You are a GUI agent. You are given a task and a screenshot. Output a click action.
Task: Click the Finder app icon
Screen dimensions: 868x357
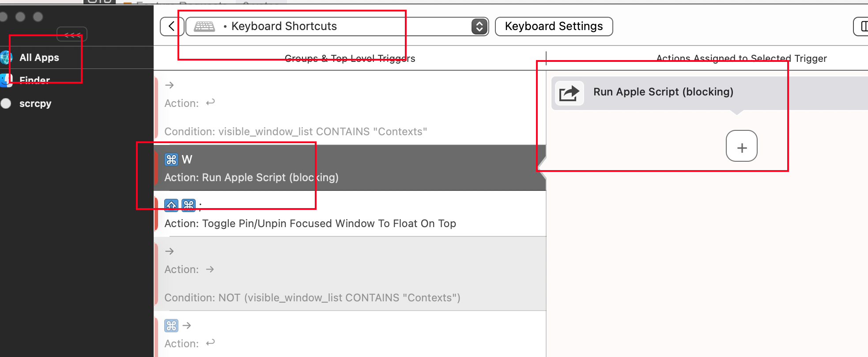[6, 80]
